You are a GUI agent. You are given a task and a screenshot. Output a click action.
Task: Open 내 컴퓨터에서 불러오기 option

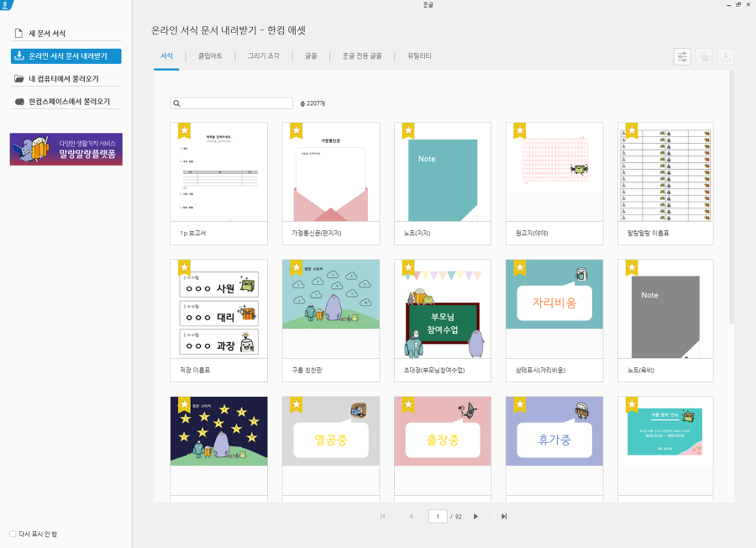pos(66,79)
